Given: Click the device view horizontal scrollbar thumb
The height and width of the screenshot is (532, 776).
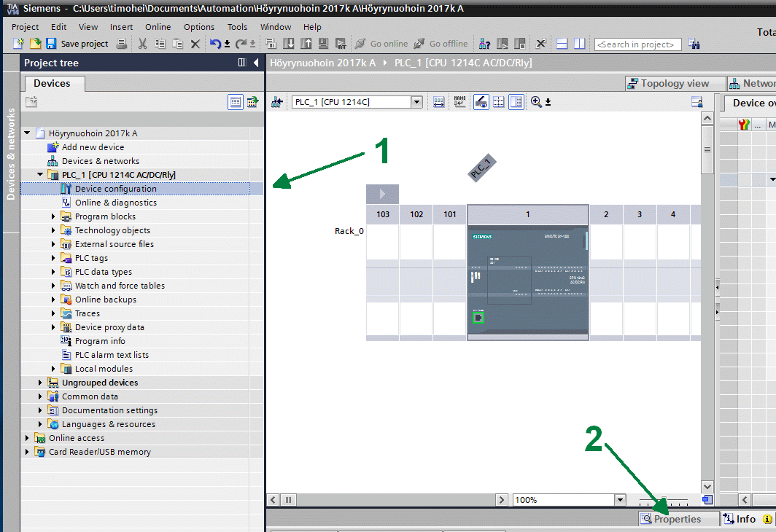Looking at the screenshot, I should point(288,500).
